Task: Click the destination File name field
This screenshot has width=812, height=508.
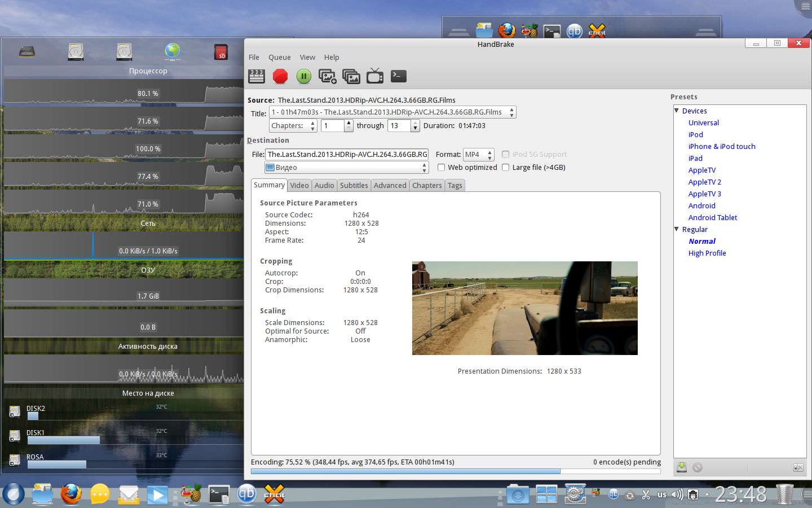Action: tap(347, 155)
